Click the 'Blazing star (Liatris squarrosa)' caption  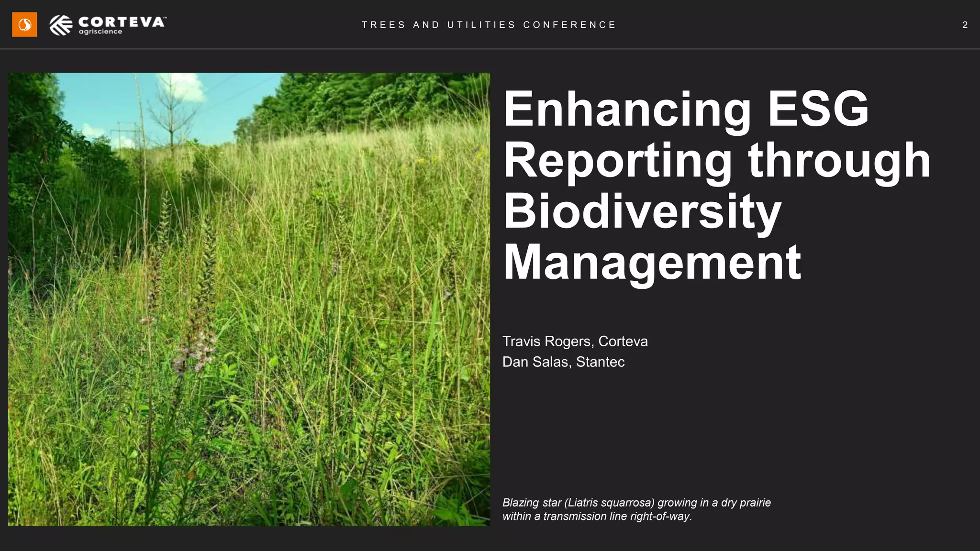[x=636, y=509]
